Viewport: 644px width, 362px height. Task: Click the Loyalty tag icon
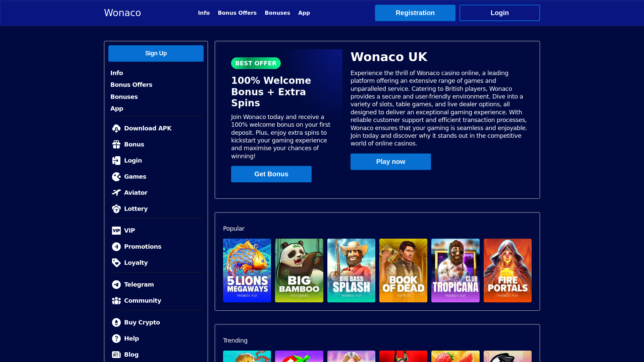pyautogui.click(x=116, y=263)
